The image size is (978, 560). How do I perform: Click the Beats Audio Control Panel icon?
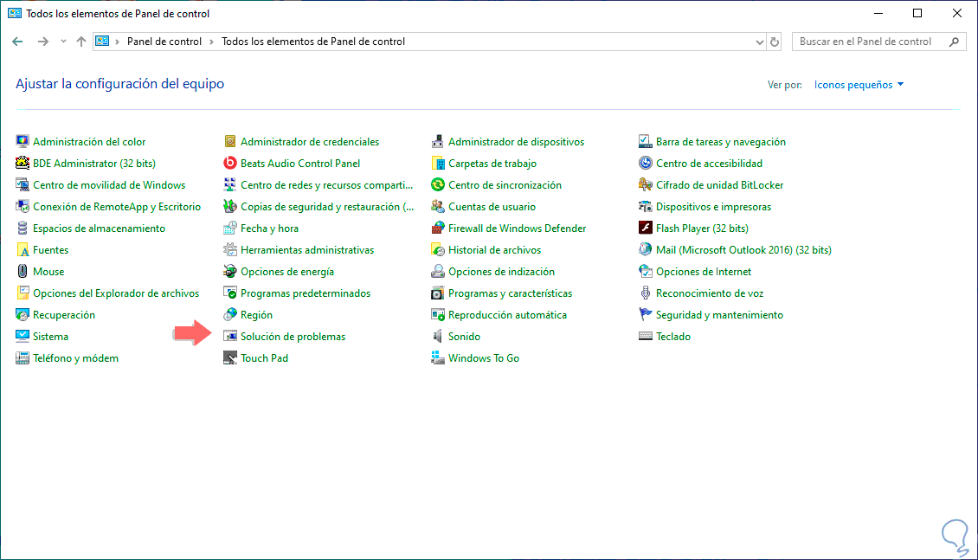pyautogui.click(x=230, y=164)
